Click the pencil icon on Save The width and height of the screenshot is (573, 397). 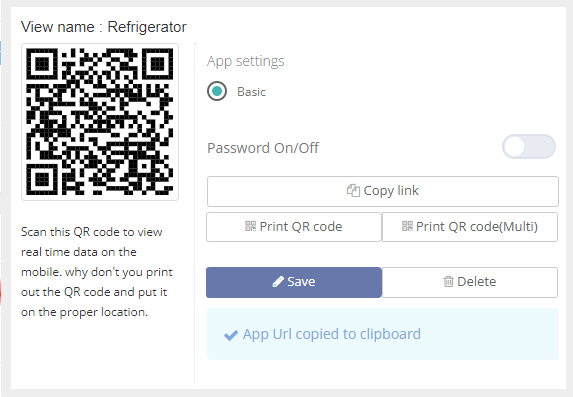coord(278,281)
